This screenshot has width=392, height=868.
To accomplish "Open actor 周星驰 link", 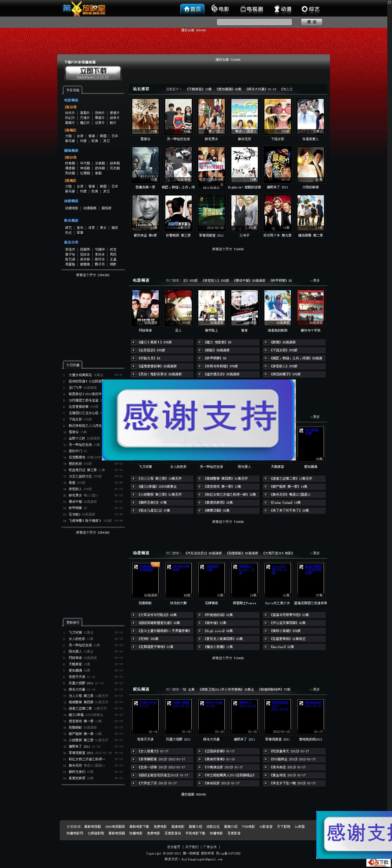I will pos(70,265).
